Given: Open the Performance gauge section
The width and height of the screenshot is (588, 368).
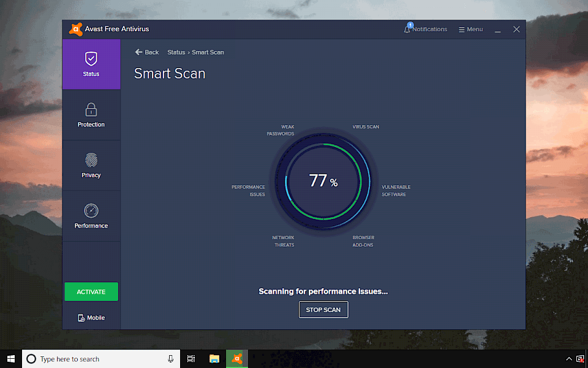Looking at the screenshot, I should coord(91,216).
